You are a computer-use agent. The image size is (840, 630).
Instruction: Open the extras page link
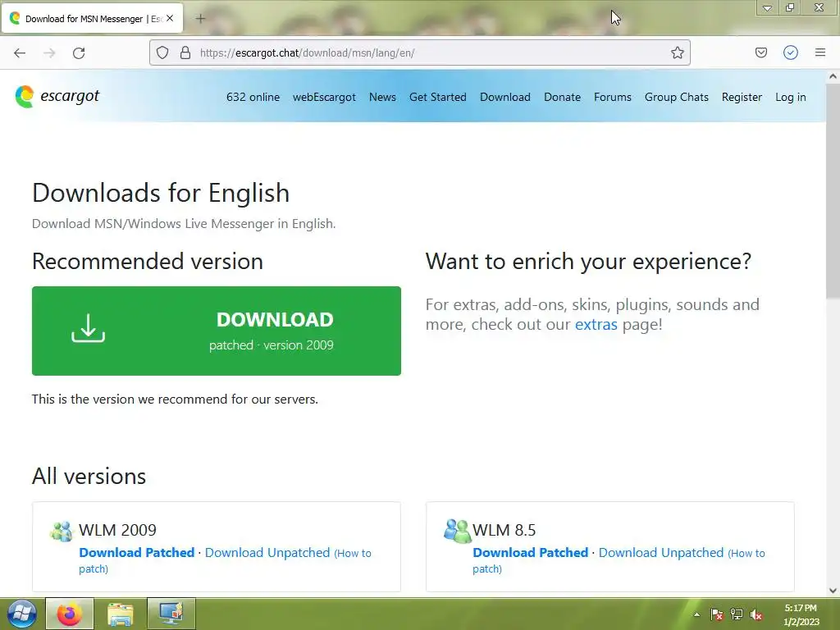click(x=596, y=324)
